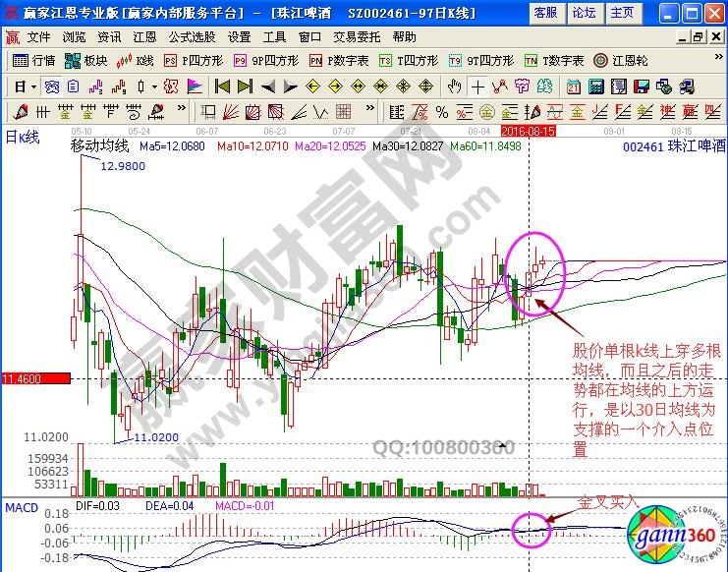Open the 江恩 menu
This screenshot has height=572, width=728.
click(x=144, y=36)
